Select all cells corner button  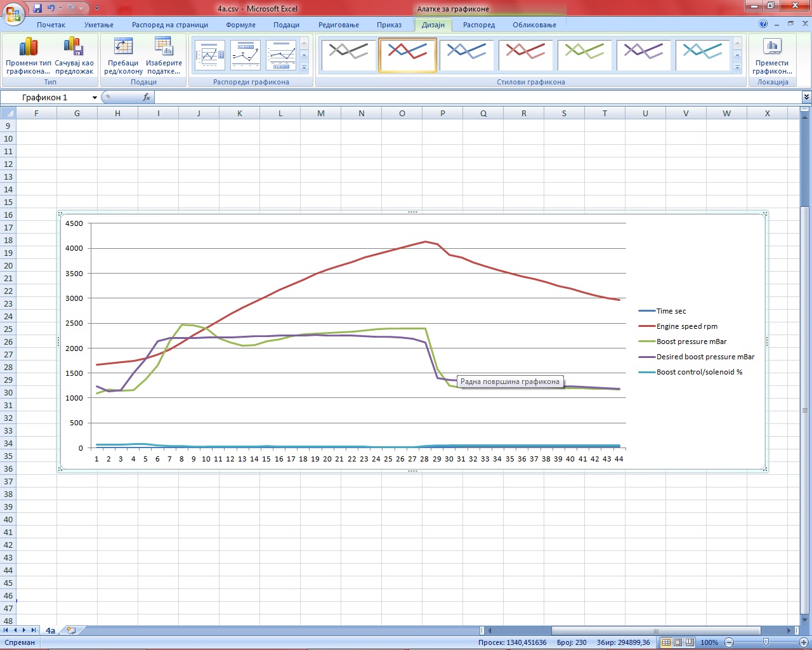(8, 113)
